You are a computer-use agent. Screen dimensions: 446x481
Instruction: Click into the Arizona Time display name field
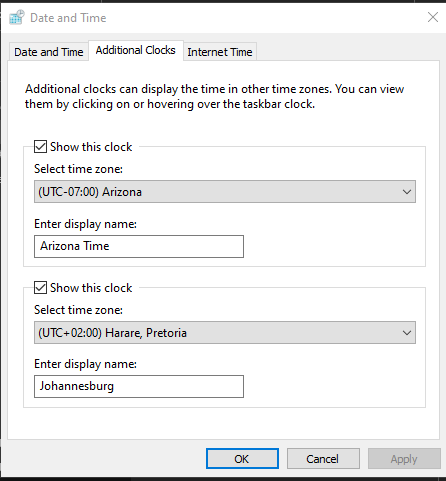(x=139, y=246)
